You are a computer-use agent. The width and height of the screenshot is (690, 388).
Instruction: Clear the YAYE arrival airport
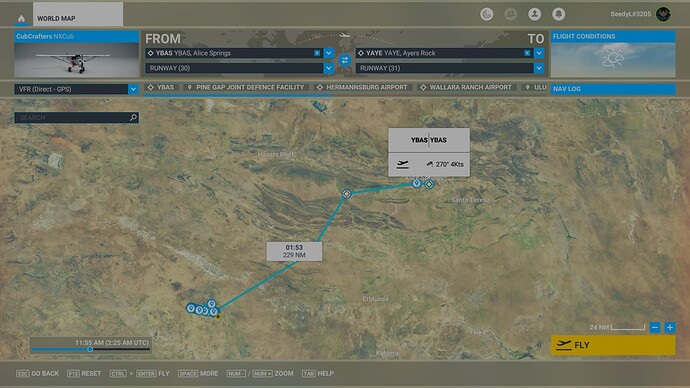click(527, 53)
